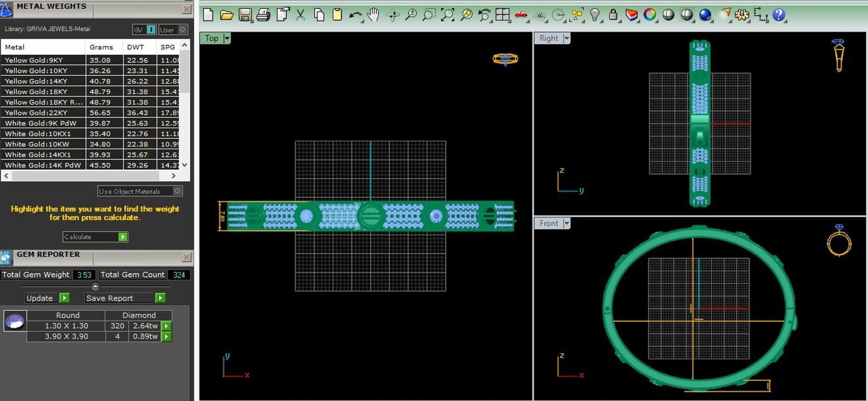Open the Right viewport dropdown arrow
Image resolution: width=868 pixels, height=401 pixels.
[x=566, y=38]
